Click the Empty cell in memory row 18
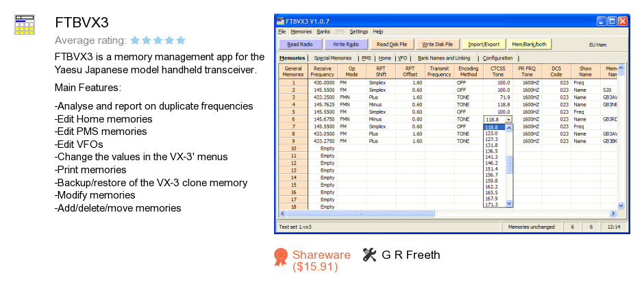Viewport: 644px width, 291px height. pos(323,207)
